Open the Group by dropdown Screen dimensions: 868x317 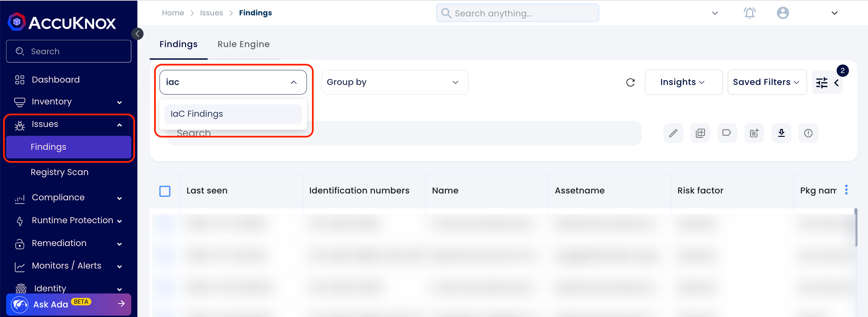[395, 82]
